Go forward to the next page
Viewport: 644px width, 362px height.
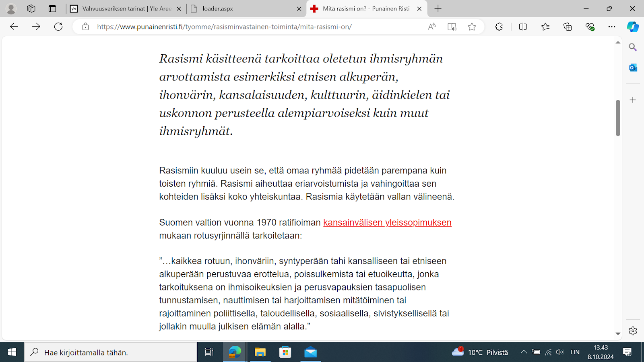[x=36, y=27]
